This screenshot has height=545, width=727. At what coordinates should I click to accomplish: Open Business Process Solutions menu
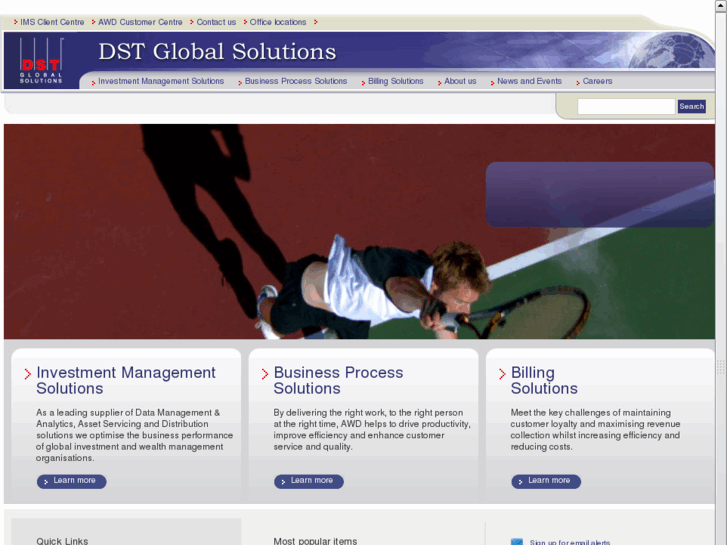click(x=296, y=81)
